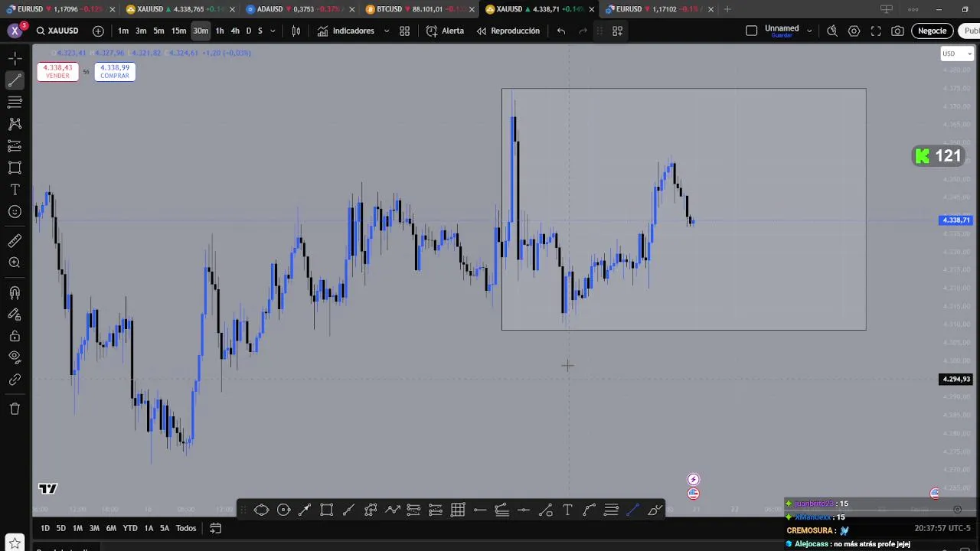Add symbol to compare with plus icon
Screen dimensions: 980x551
pyautogui.click(x=98, y=31)
